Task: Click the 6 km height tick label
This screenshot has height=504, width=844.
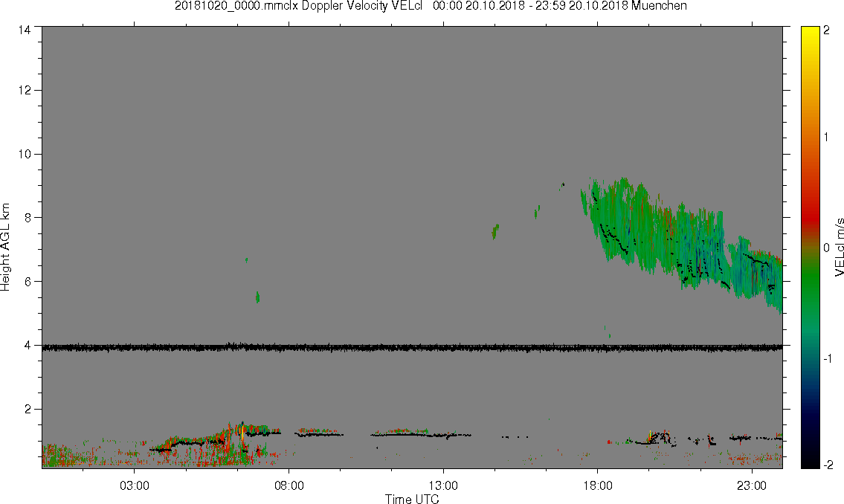Action: click(27, 282)
